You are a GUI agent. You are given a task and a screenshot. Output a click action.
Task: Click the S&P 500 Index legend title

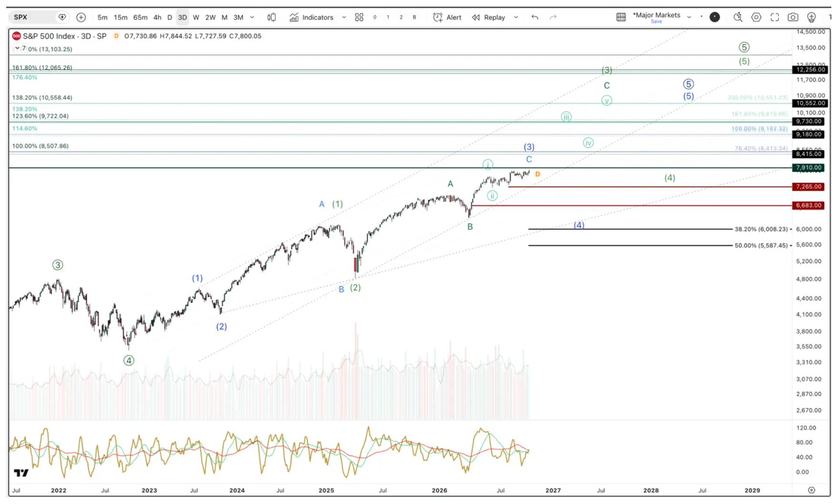(64, 36)
